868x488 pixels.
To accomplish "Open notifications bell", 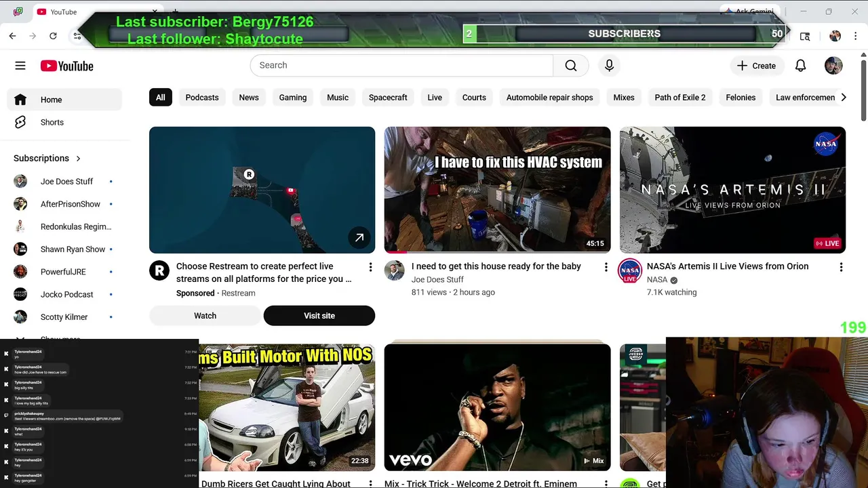I will point(800,66).
